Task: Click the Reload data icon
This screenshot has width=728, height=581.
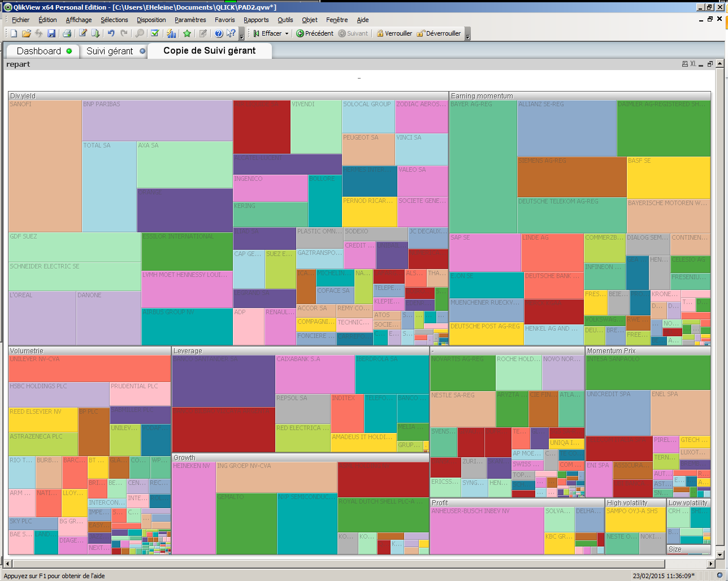Action: (38, 33)
